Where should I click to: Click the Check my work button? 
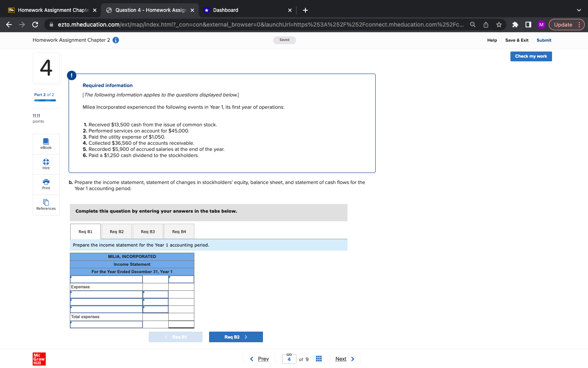point(531,56)
